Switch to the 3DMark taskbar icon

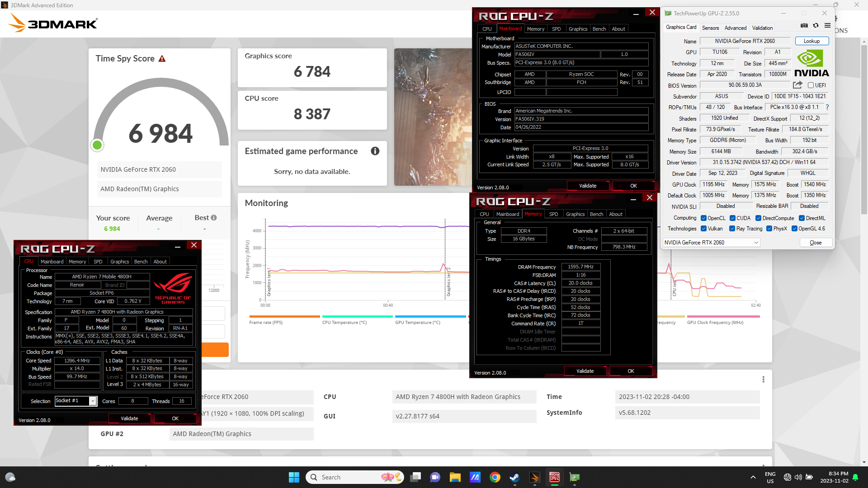click(x=534, y=477)
